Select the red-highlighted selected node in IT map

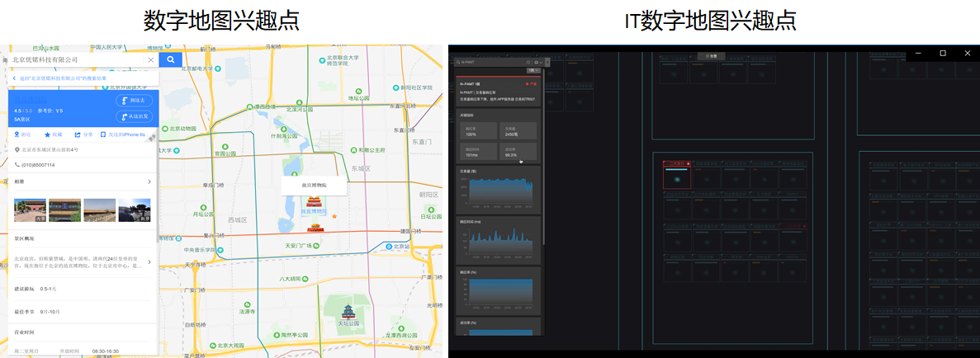pyautogui.click(x=677, y=174)
